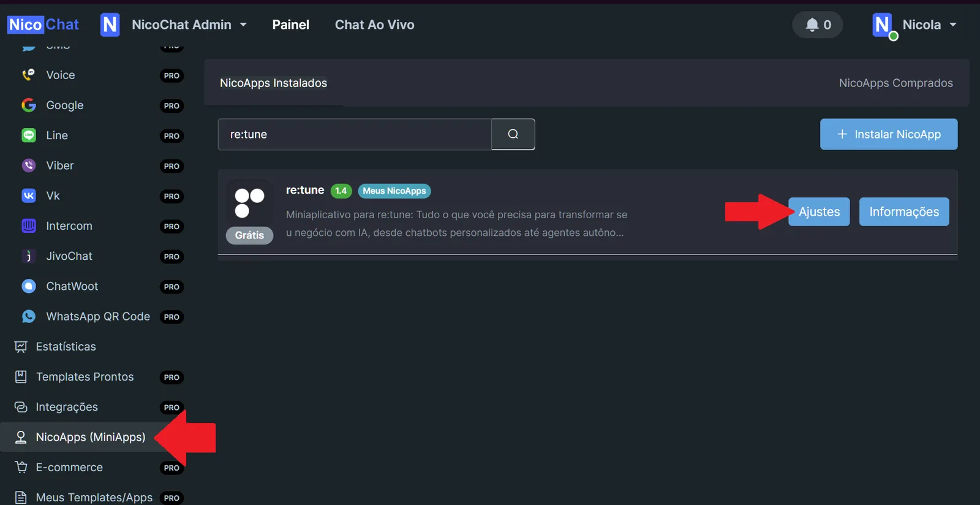This screenshot has height=505, width=980.
Task: Click the E-commerce cart icon
Action: [21, 467]
